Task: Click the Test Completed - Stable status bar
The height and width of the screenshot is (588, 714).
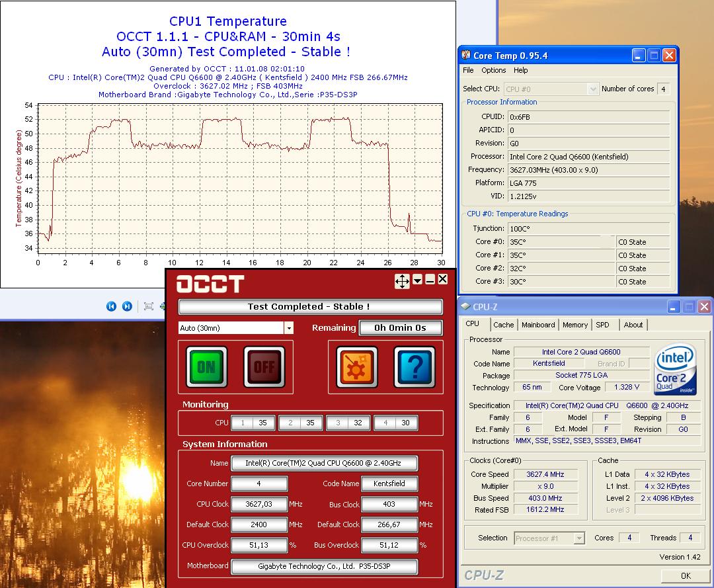Action: 309,306
